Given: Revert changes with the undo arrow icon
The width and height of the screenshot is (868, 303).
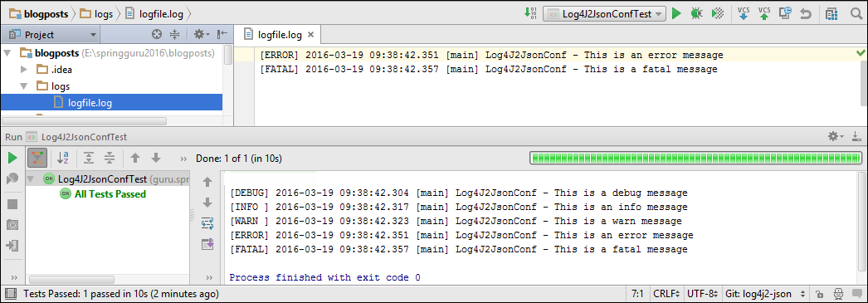Looking at the screenshot, I should (x=806, y=13).
